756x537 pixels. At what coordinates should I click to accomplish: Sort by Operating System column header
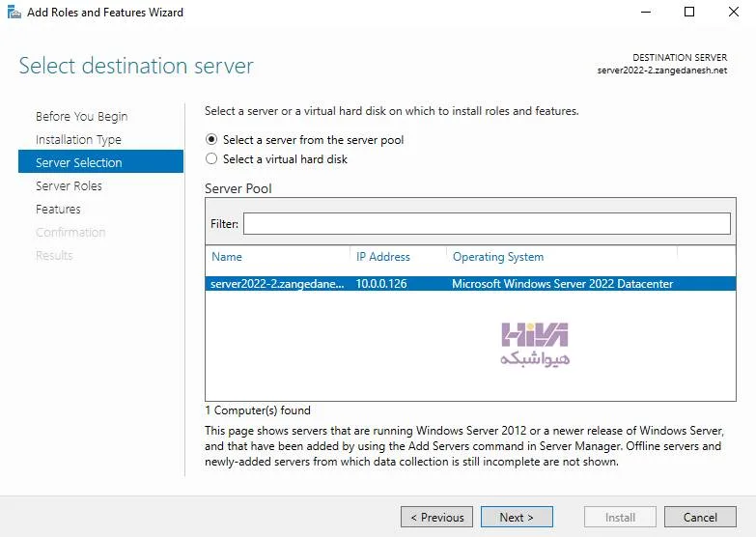498,257
